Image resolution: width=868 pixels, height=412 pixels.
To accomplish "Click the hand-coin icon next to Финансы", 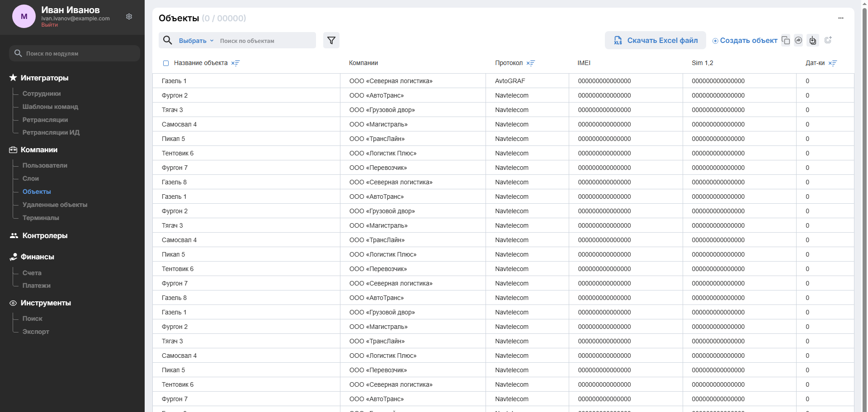I will coord(14,257).
